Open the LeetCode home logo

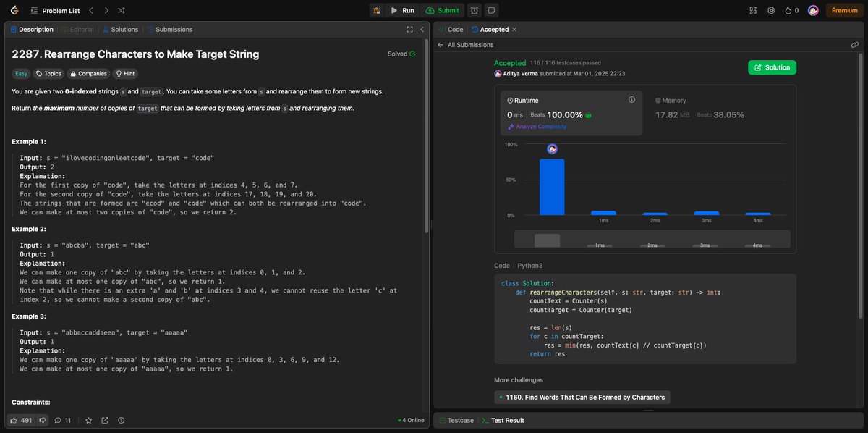(14, 10)
